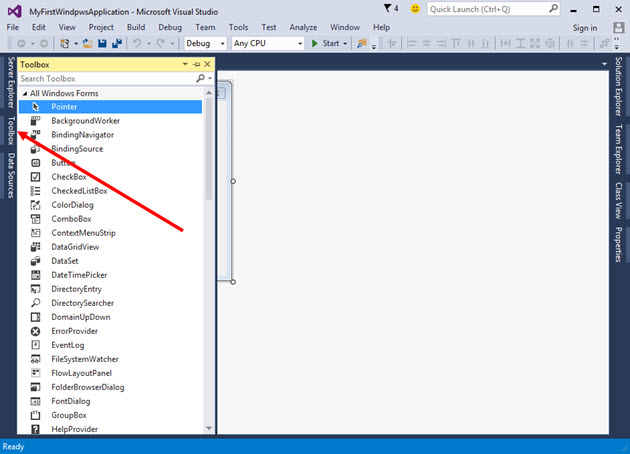The image size is (630, 454).
Task: Select the Pointer tool in Toolbox
Action: (110, 106)
